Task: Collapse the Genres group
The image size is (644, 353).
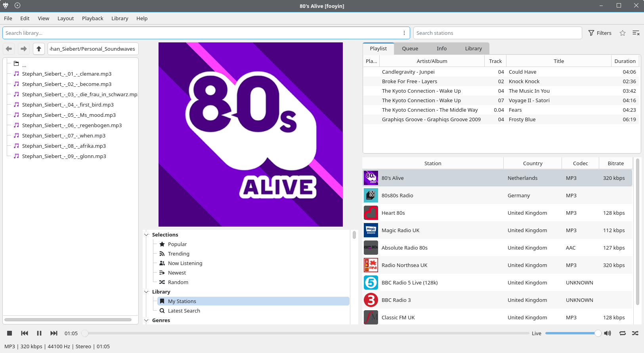Action: click(x=146, y=320)
